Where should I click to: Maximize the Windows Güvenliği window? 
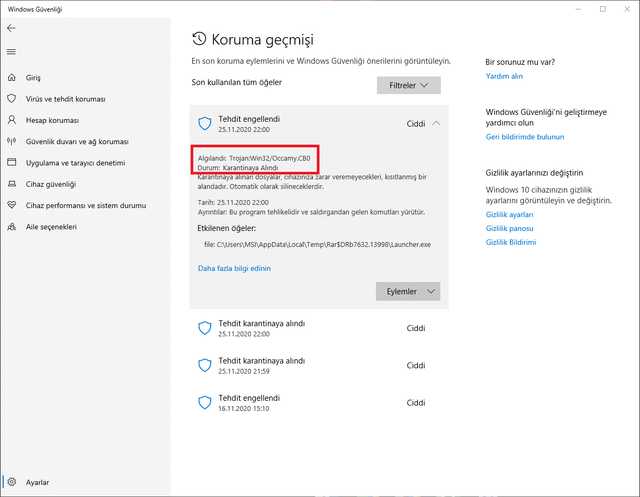click(602, 9)
